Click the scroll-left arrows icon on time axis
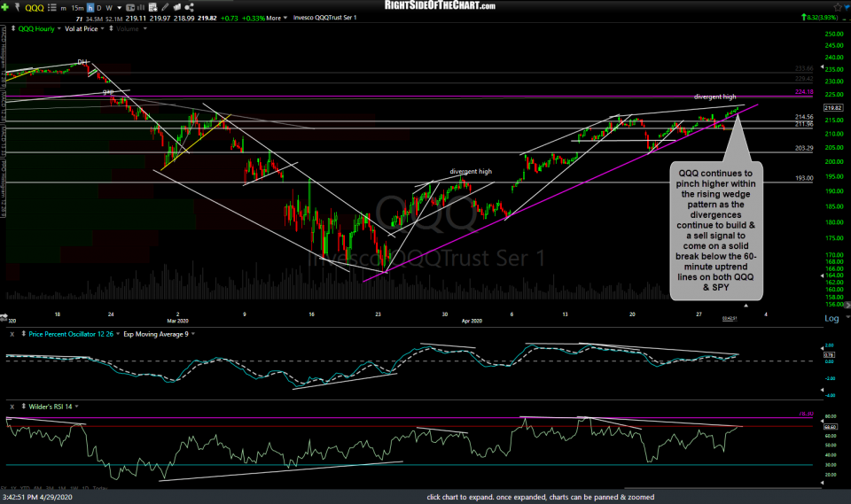 coord(4,315)
